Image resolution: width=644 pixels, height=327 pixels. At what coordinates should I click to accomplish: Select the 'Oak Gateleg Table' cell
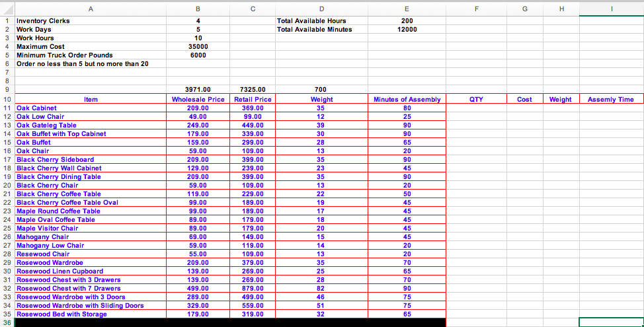tap(91, 125)
